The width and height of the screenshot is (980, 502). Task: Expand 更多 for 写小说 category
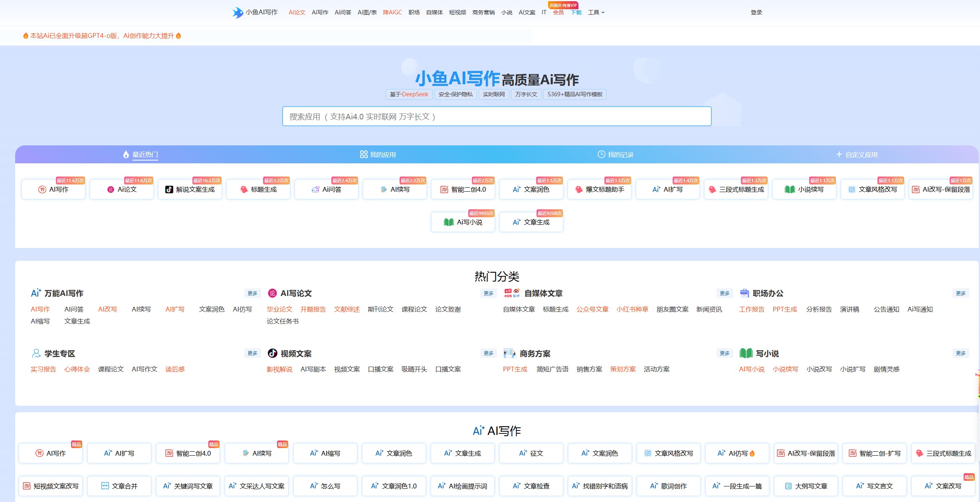(x=960, y=353)
